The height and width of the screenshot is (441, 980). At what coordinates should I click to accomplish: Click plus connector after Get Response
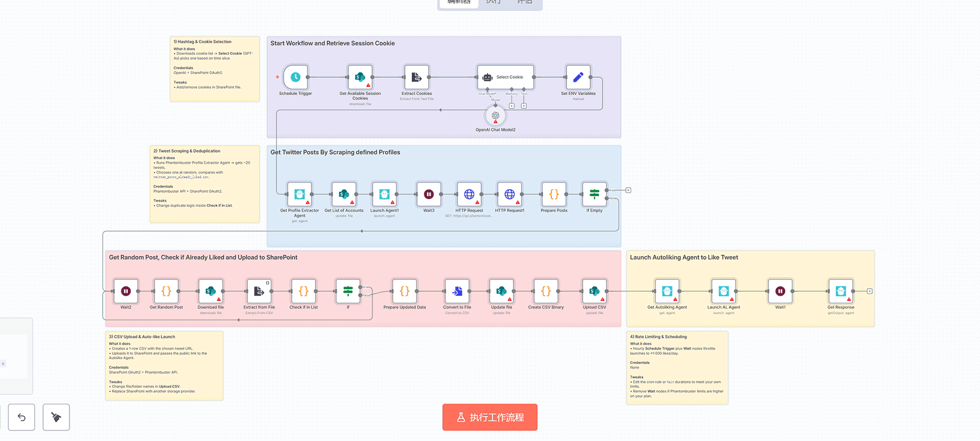[x=870, y=291]
